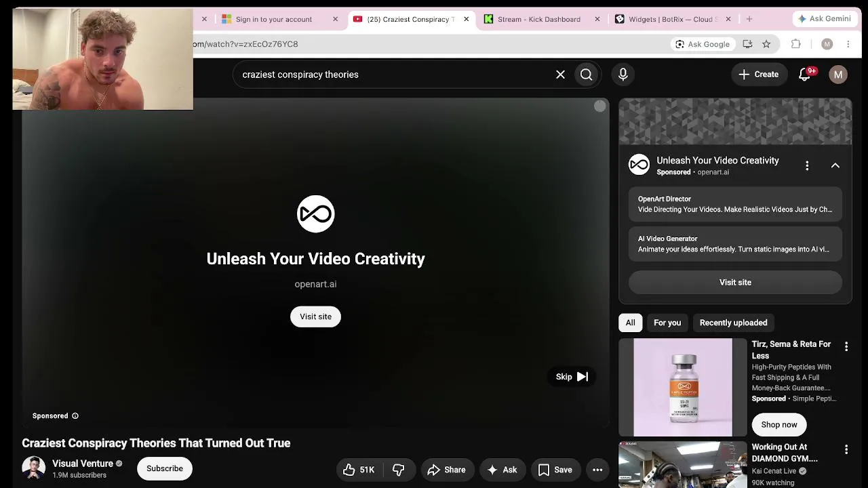Close the Kick Dashboard tab

[597, 19]
